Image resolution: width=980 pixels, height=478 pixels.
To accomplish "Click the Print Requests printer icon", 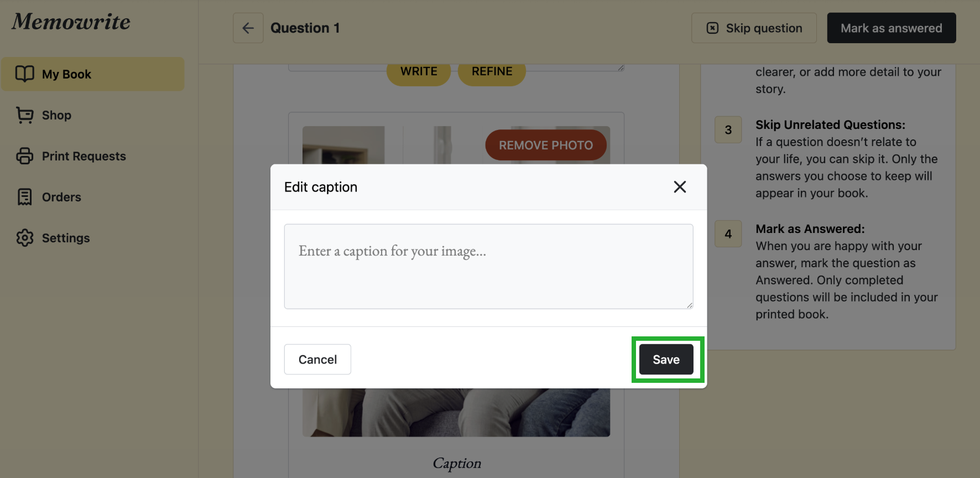I will coord(25,156).
